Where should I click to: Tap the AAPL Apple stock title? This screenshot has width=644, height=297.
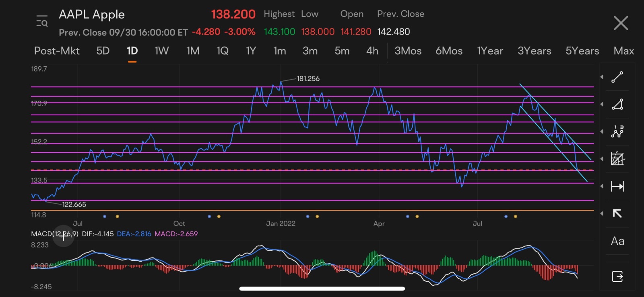92,15
